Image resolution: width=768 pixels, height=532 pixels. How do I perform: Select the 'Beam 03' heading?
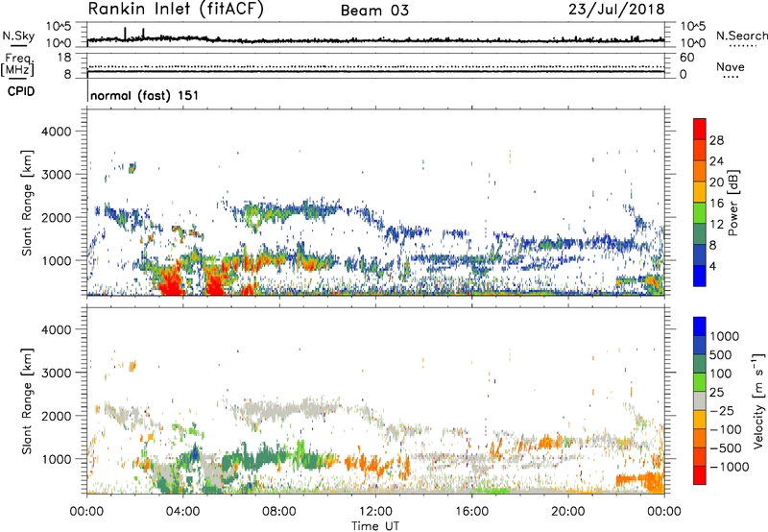[374, 11]
